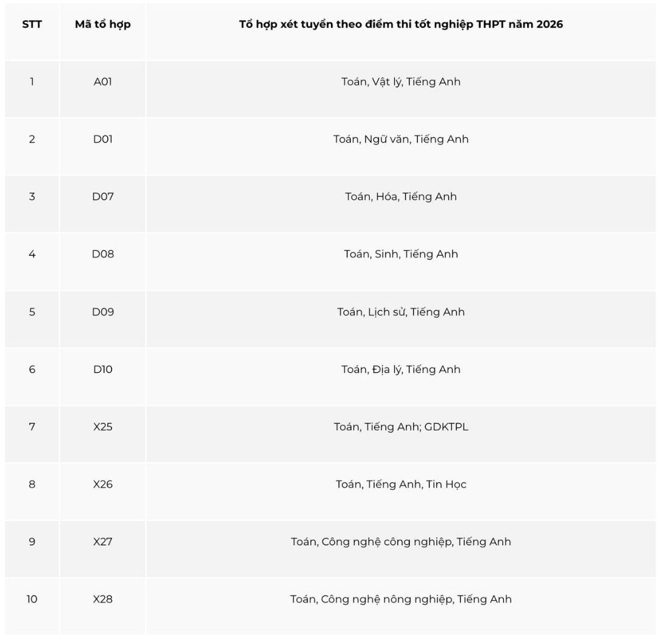Click the "STT" column header

tap(32, 25)
